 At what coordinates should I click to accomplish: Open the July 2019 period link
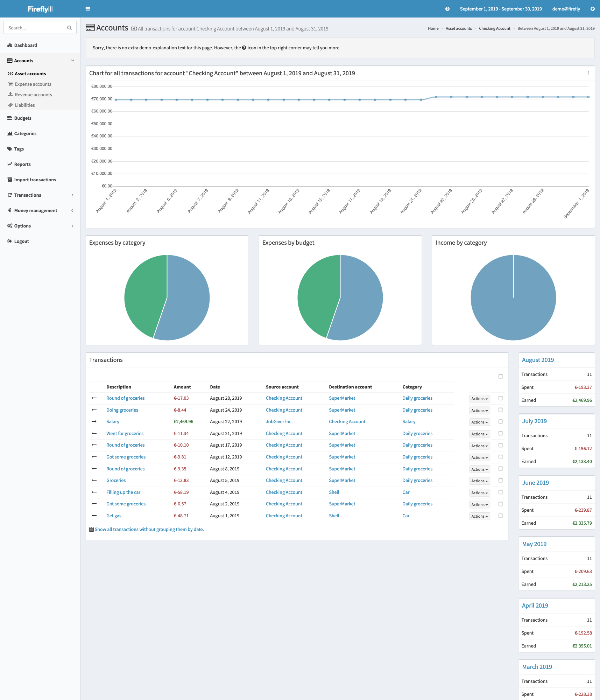[x=534, y=421]
